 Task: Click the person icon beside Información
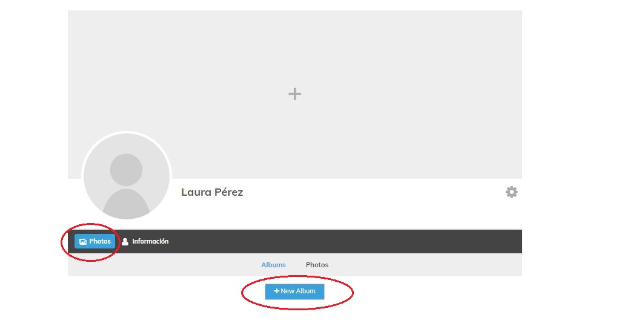click(x=125, y=242)
